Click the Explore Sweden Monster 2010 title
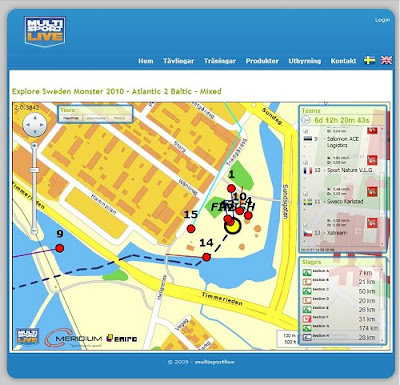 (x=117, y=91)
